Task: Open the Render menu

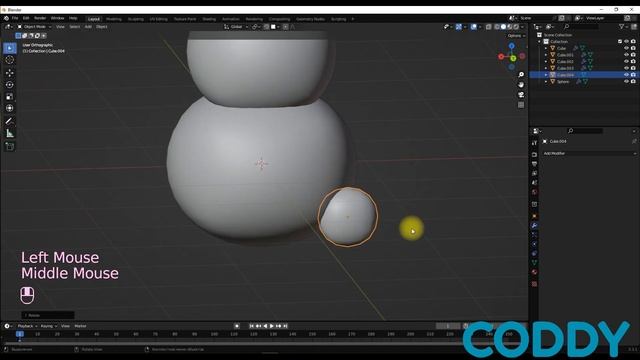Action: pyautogui.click(x=40, y=18)
